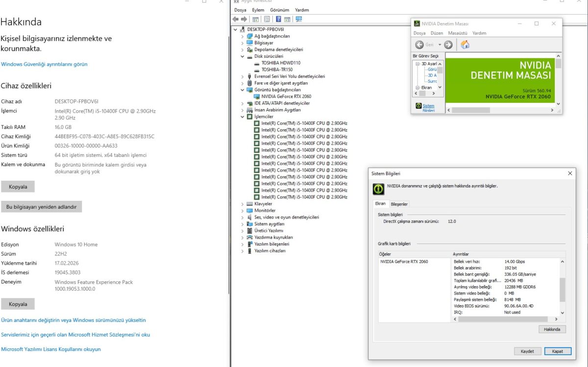
Task: Click the Sistem aygıtları category icon
Action: point(250,224)
